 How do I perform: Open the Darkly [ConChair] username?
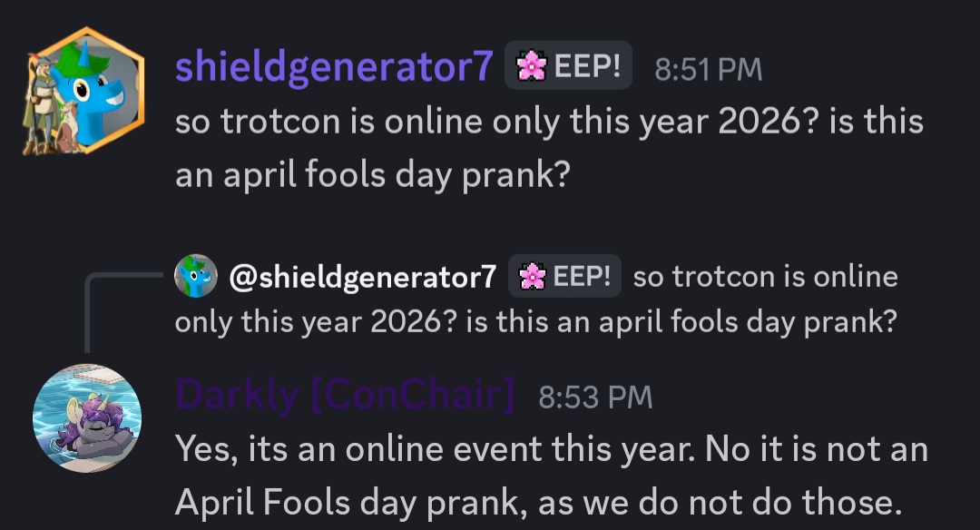point(345,396)
